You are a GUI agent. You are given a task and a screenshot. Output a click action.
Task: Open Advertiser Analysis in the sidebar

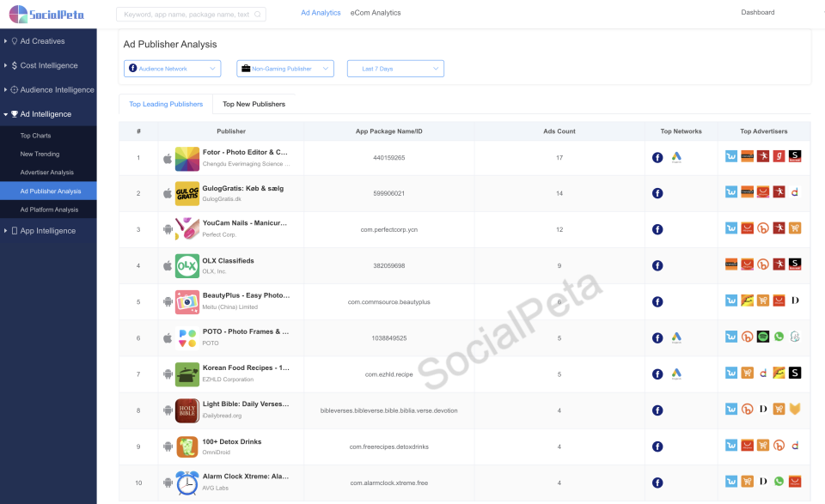pyautogui.click(x=48, y=173)
